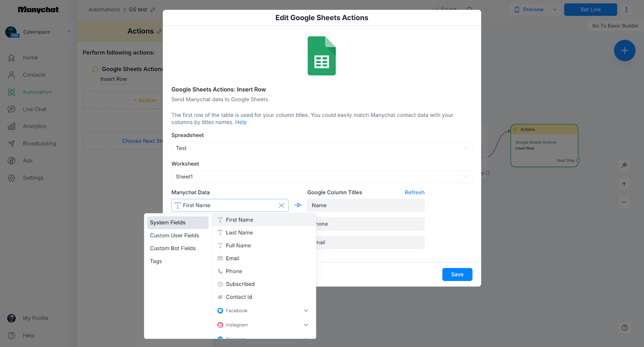Image resolution: width=644 pixels, height=347 pixels.
Task: Select the Custom User Fields category
Action: [175, 235]
